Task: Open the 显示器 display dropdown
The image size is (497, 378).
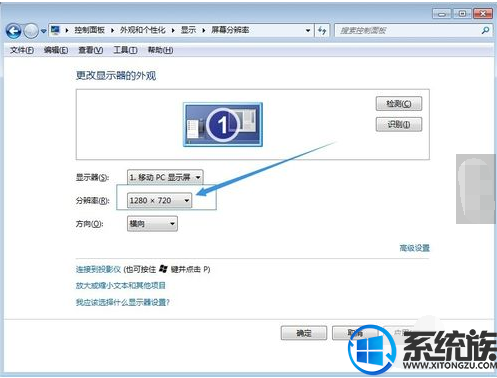Action: pos(165,177)
